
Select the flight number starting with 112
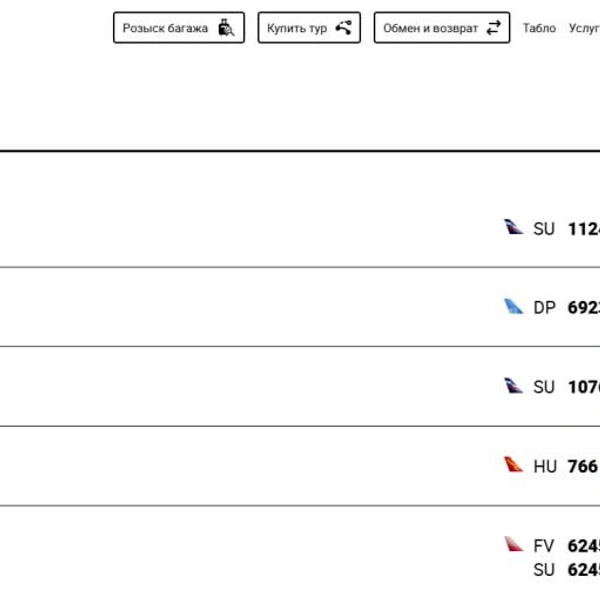pyautogui.click(x=584, y=229)
